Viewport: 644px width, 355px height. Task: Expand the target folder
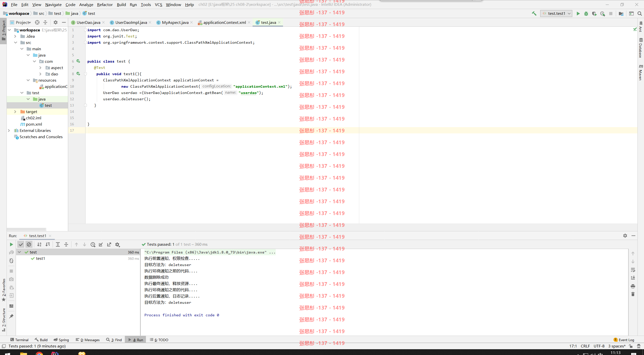(15, 112)
